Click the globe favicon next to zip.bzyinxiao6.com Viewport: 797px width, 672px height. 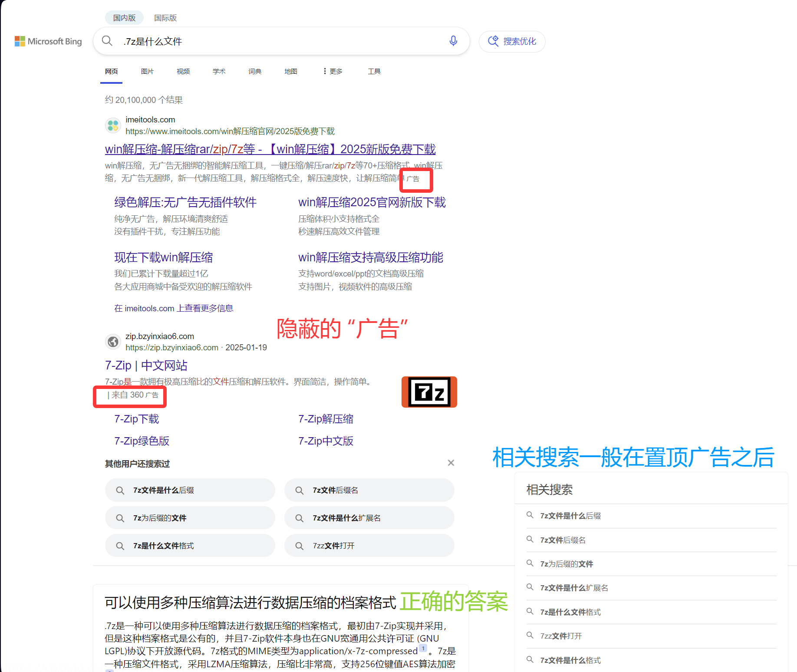pos(113,342)
